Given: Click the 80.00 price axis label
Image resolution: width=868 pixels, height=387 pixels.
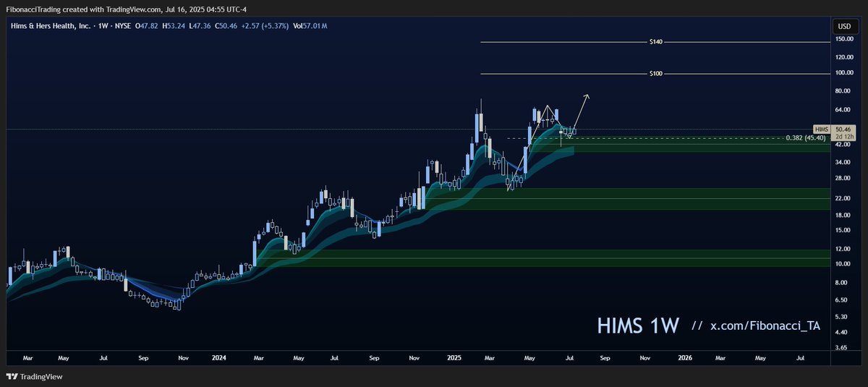Looking at the screenshot, I should pos(842,91).
